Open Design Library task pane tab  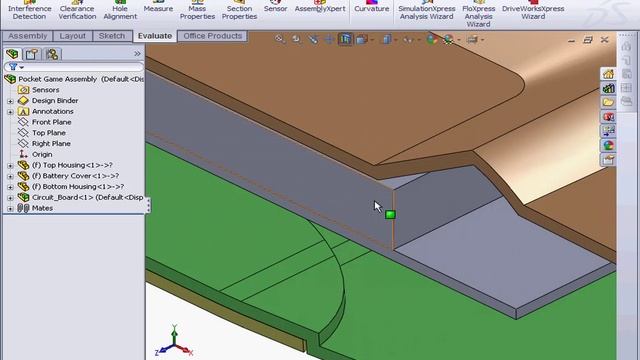[x=608, y=88]
